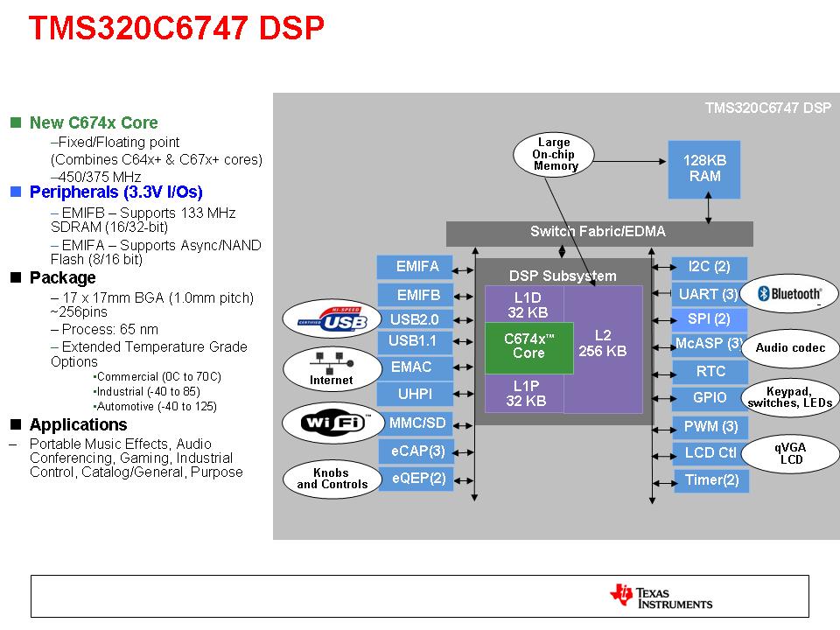Click the Wi-Fi logo icon
This screenshot has width=840, height=630.
[332, 423]
